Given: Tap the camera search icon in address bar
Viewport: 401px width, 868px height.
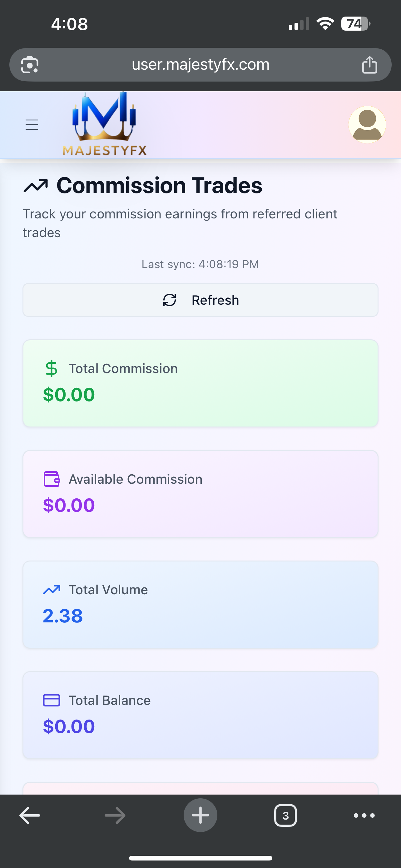Looking at the screenshot, I should point(30,65).
